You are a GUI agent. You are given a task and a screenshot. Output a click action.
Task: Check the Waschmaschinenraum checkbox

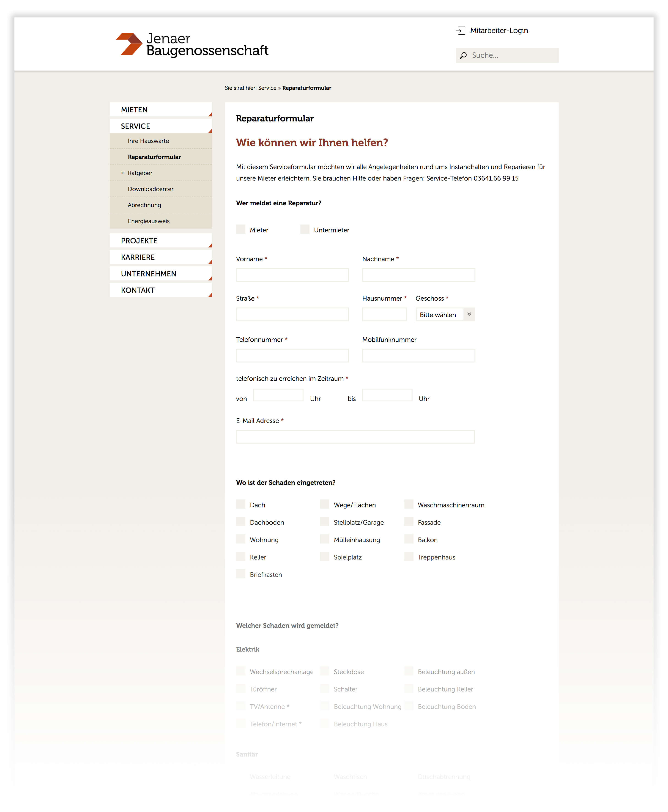click(x=409, y=504)
